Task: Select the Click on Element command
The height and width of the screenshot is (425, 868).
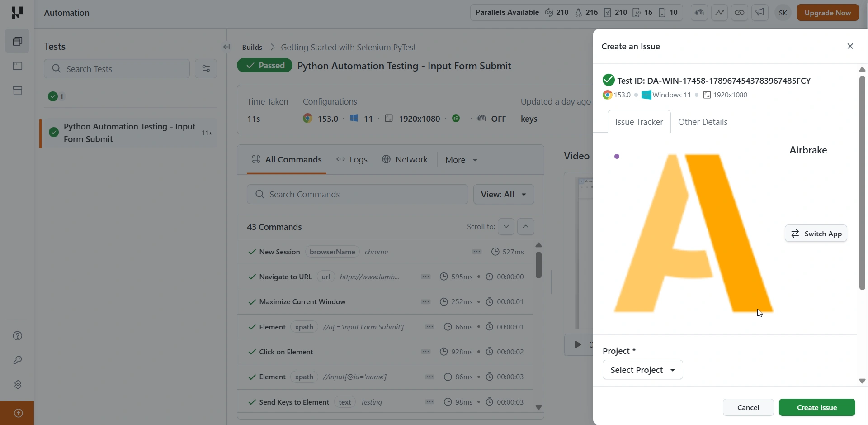Action: point(386,352)
